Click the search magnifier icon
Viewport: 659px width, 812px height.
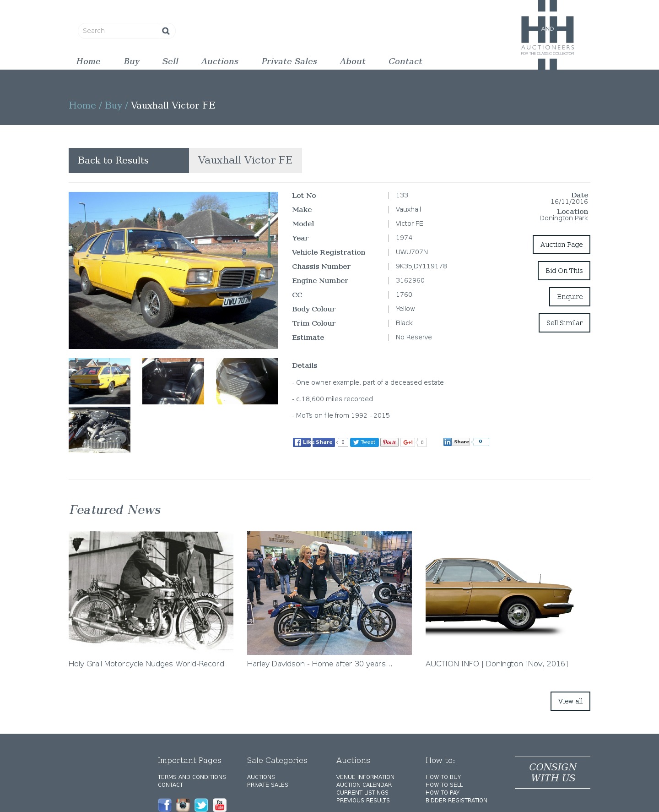click(166, 31)
